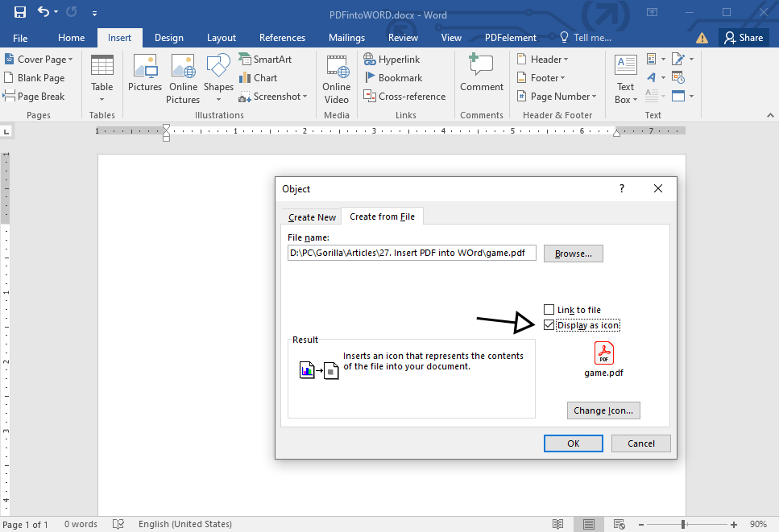Enable the Link to file checkbox
This screenshot has width=779, height=532.
point(549,309)
